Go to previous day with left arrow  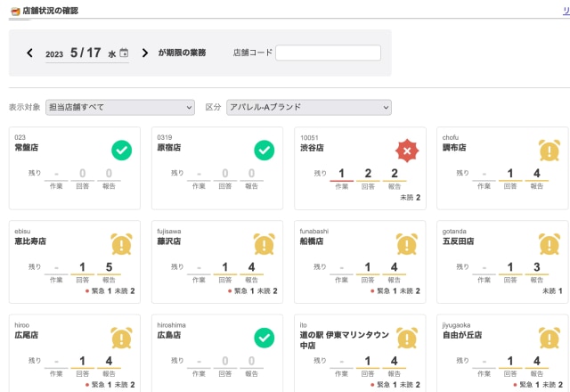pyautogui.click(x=29, y=53)
